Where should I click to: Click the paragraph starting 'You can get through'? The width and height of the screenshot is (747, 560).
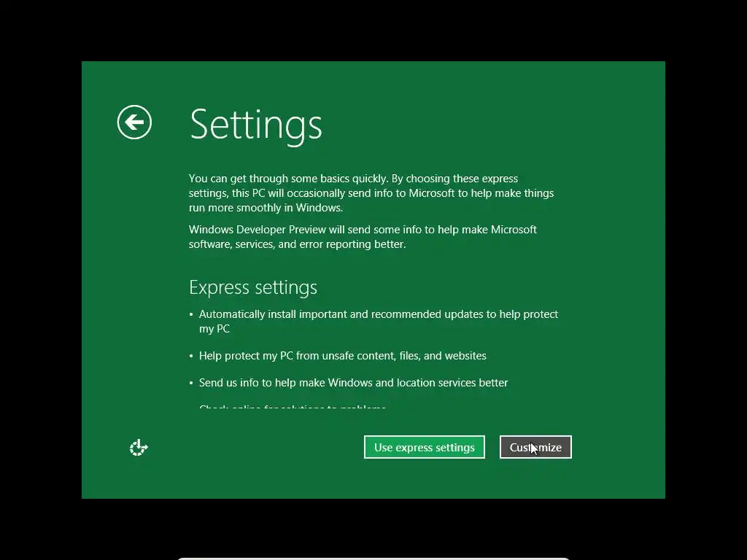point(371,192)
